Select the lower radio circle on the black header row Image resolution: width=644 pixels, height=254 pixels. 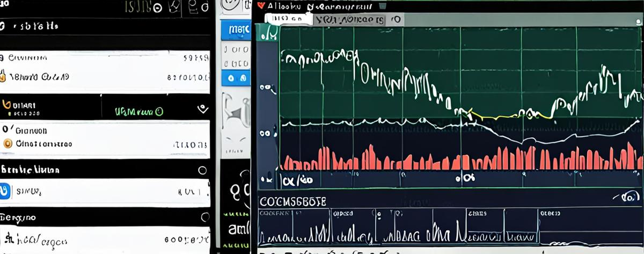pyautogui.click(x=204, y=217)
